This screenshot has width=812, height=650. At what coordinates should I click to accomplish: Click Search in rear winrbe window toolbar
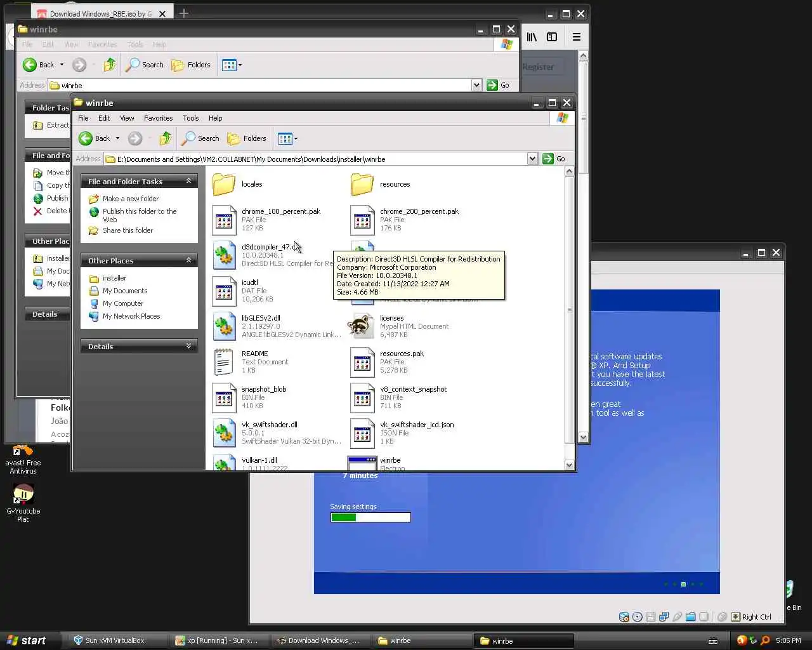(145, 65)
